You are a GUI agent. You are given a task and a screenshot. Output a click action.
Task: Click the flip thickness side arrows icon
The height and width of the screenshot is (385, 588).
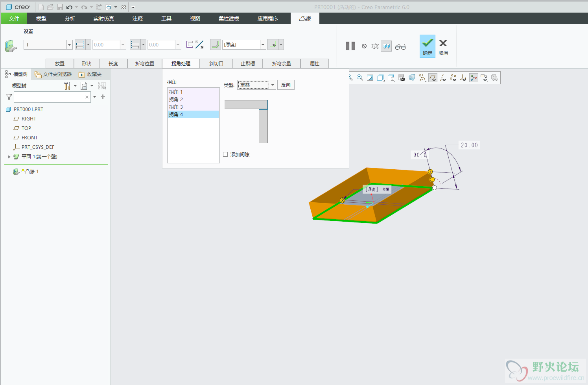point(199,45)
